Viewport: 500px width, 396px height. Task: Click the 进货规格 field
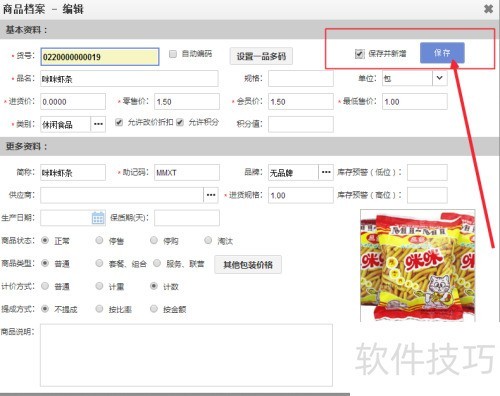[301, 195]
